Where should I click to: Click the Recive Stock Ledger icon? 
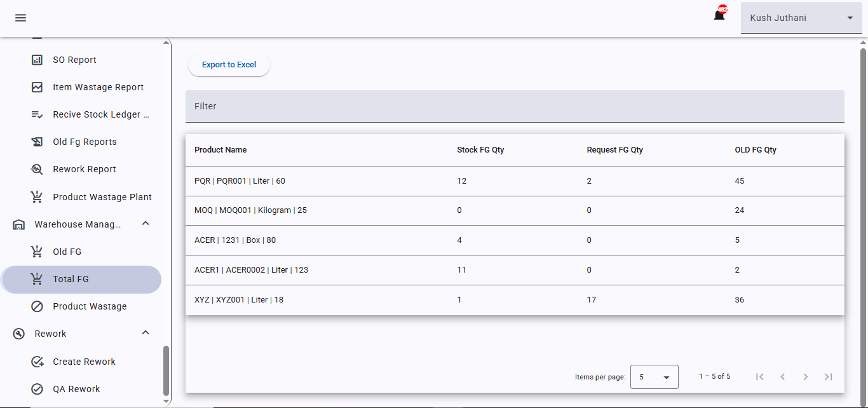[37, 114]
